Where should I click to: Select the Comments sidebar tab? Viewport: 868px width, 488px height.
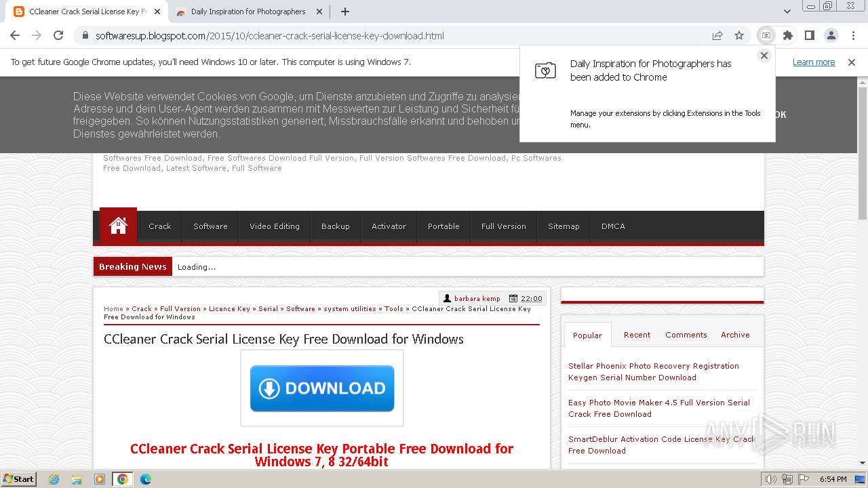pos(686,335)
